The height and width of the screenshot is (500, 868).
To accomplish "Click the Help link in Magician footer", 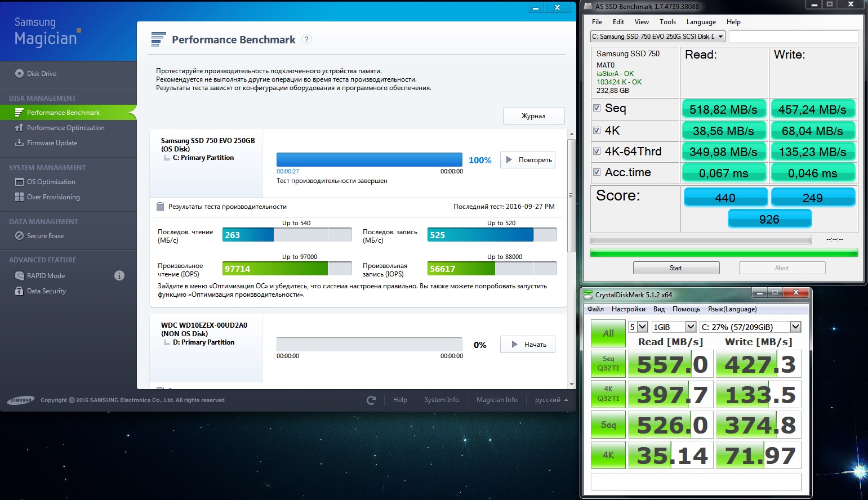I will pyautogui.click(x=400, y=400).
